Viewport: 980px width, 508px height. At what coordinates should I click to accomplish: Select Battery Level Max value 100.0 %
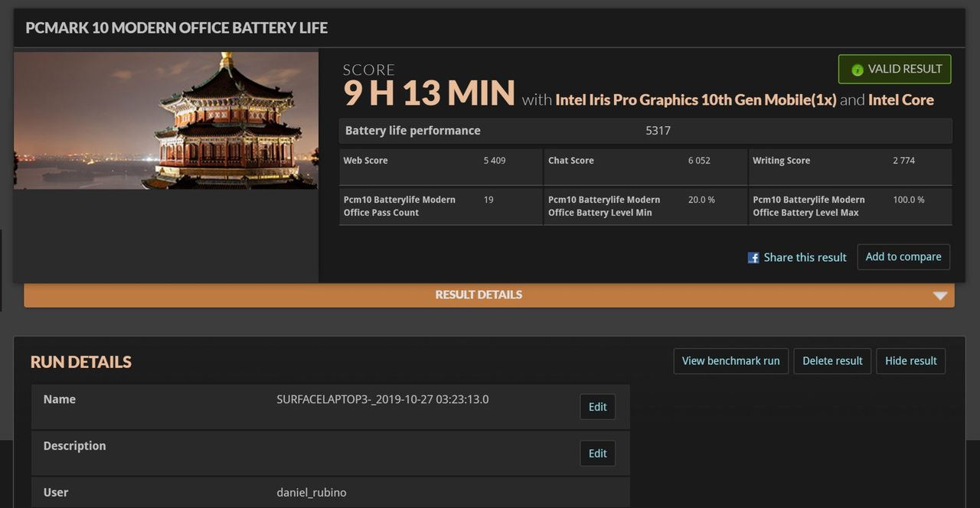coord(909,200)
